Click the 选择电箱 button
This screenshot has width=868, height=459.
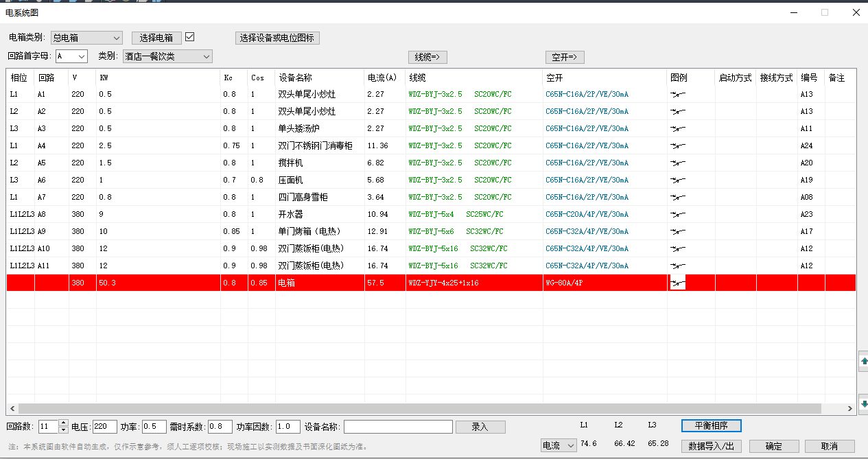[x=156, y=38]
